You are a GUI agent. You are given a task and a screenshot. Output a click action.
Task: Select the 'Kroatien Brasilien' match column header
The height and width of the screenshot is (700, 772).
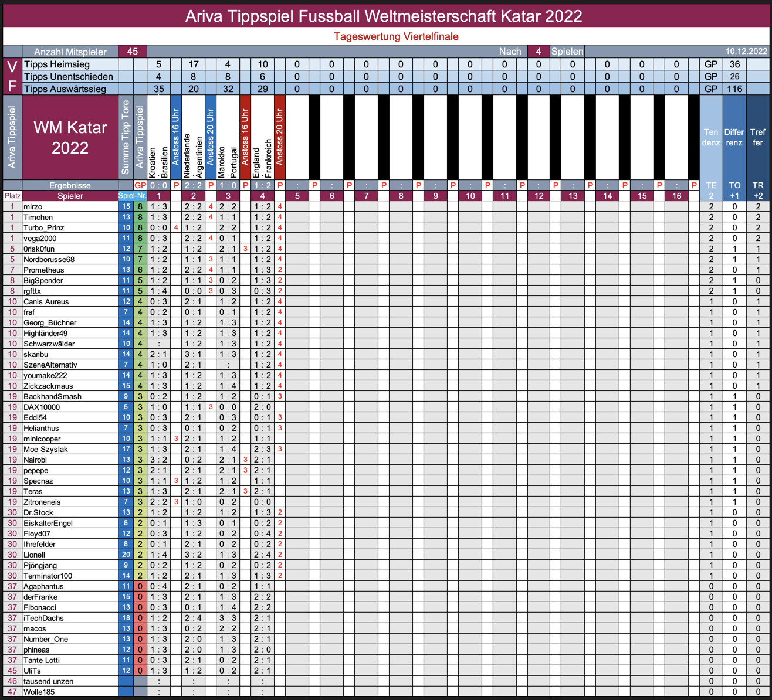pos(159,138)
